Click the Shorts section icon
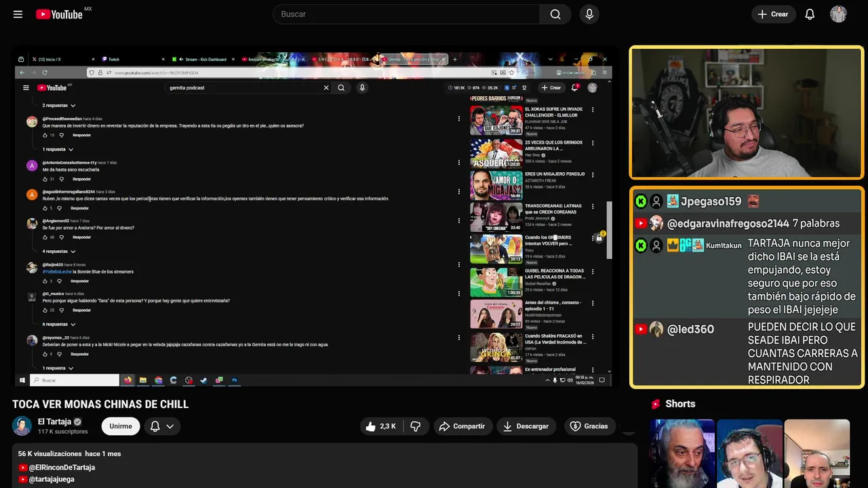The image size is (868, 488). (x=656, y=404)
